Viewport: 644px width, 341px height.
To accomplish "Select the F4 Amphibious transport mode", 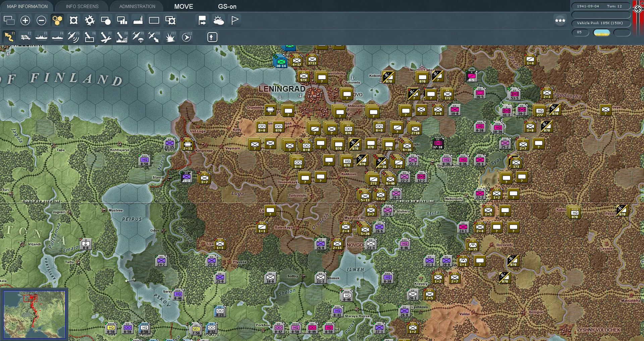I will pyautogui.click(x=57, y=37).
